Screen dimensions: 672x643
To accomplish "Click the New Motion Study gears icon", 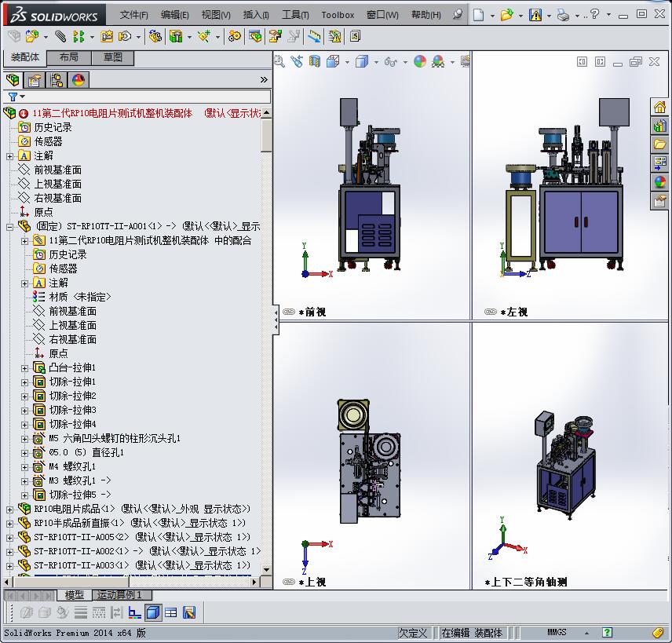I will [235, 36].
